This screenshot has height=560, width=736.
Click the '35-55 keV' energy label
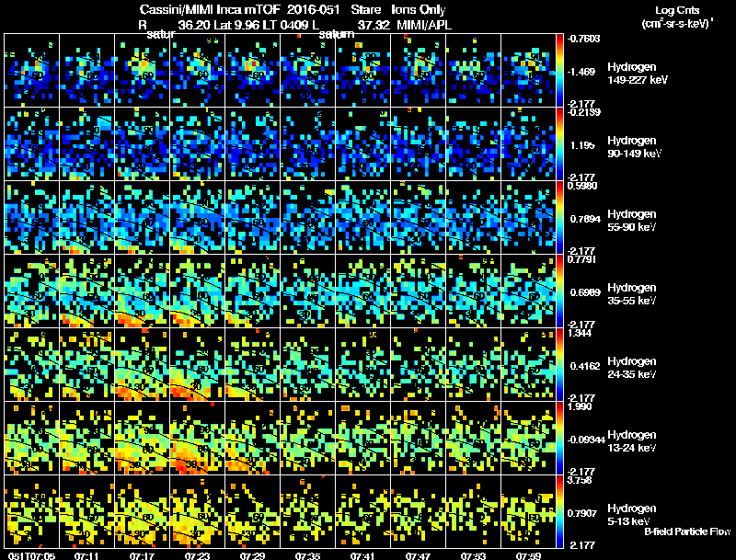[x=631, y=301]
